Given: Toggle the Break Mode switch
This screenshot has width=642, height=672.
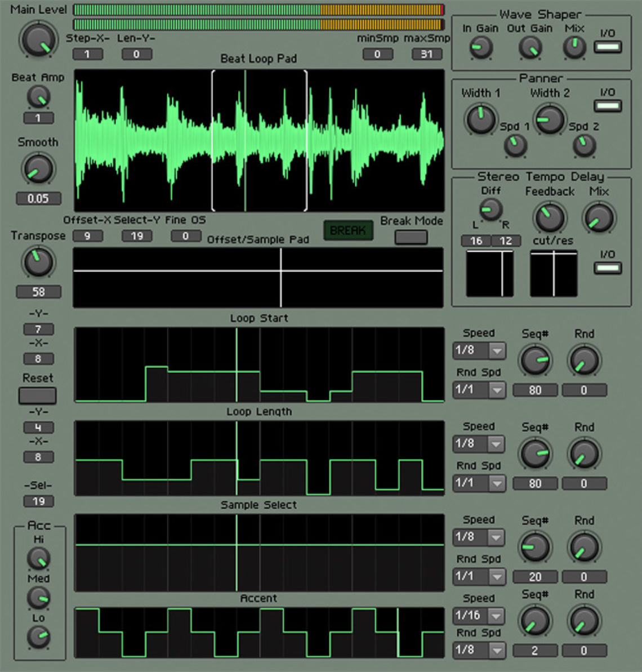Looking at the screenshot, I should 411,237.
